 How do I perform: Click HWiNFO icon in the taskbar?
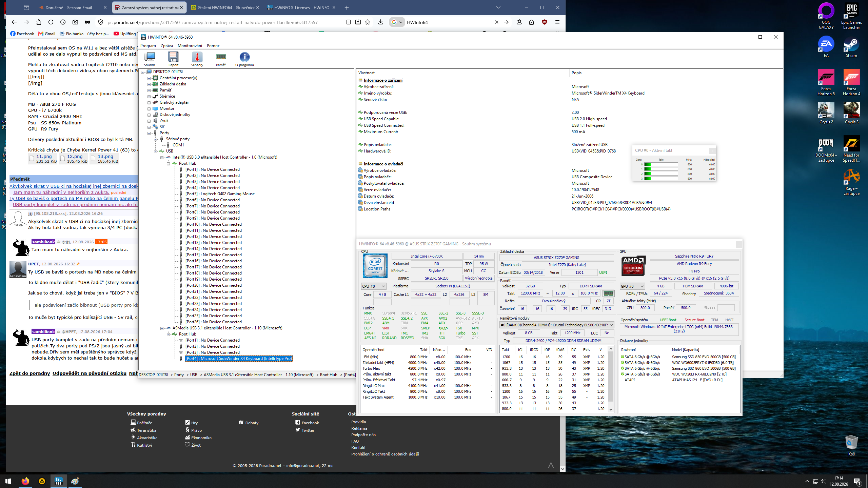click(x=58, y=481)
